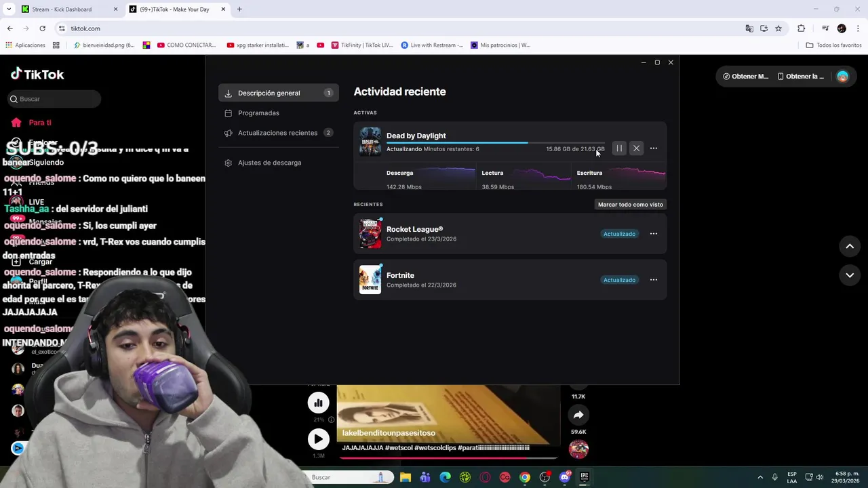This screenshot has height=488, width=868.
Task: Select Descripción general in Epic sidebar
Action: coord(279,93)
